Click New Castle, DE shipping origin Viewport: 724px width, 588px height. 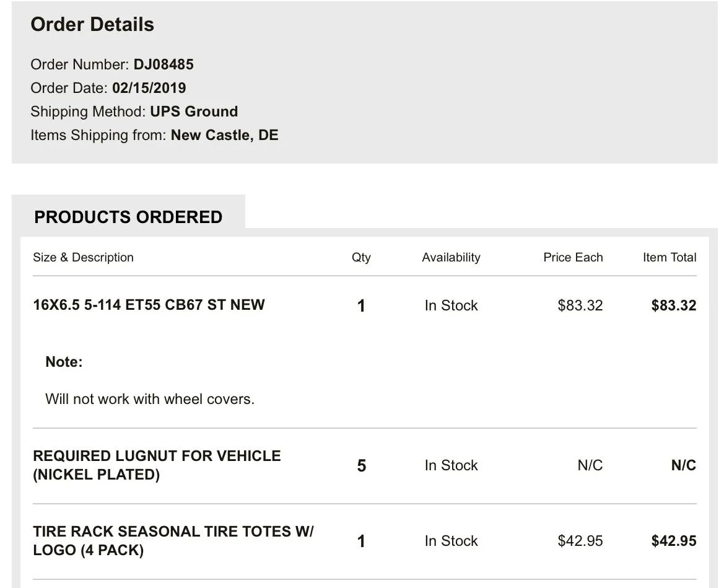tap(224, 135)
